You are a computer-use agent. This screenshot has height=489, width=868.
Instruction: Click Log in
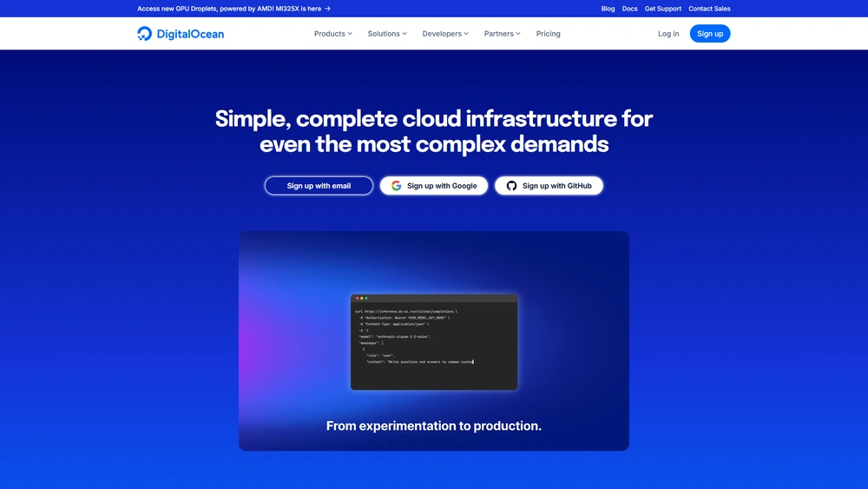pos(668,34)
